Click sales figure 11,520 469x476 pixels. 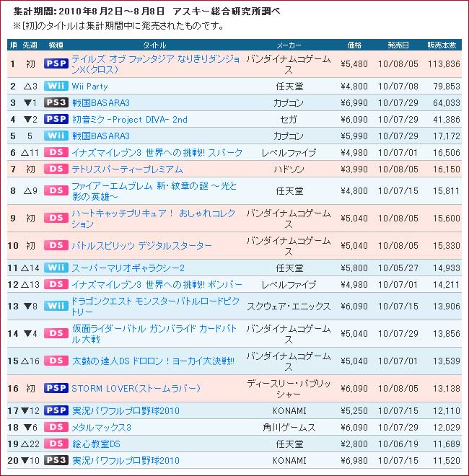tap(447, 461)
